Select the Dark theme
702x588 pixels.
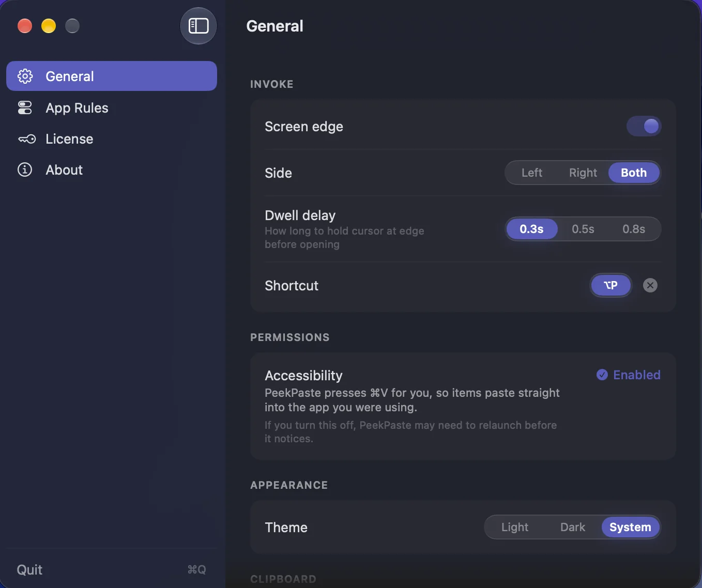tap(573, 527)
